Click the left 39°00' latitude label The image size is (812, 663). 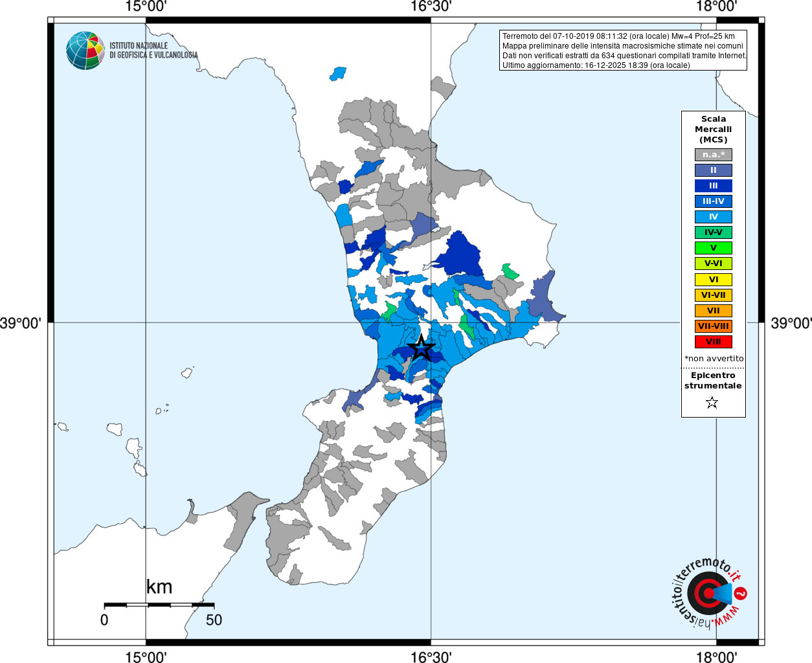[x=21, y=322]
